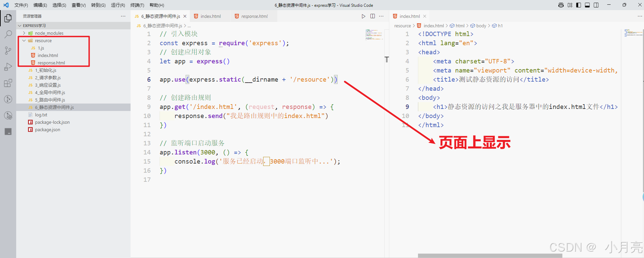Open explorer panel more actions menu
The image size is (644, 258).
(123, 16)
